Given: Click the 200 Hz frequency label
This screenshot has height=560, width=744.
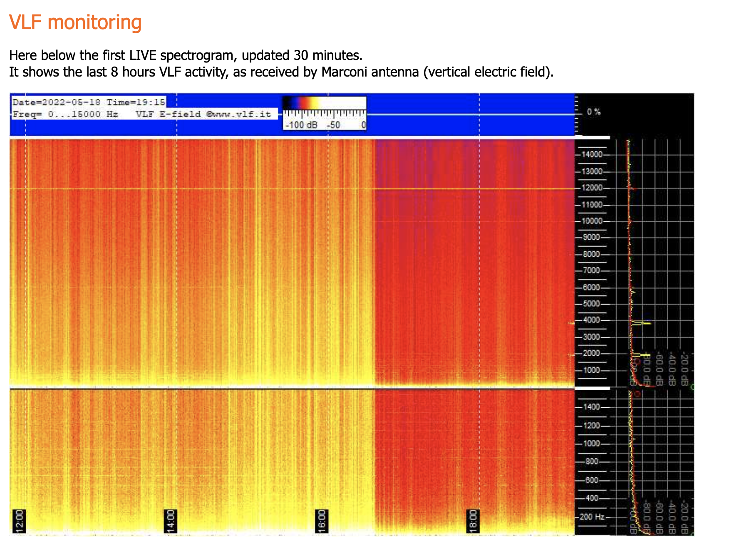Looking at the screenshot, I should [x=592, y=517].
